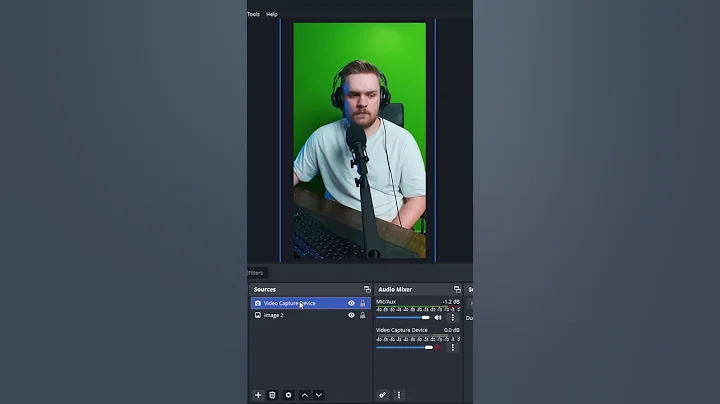Click the Sources panel title
The width and height of the screenshot is (720, 404).
pyautogui.click(x=265, y=289)
